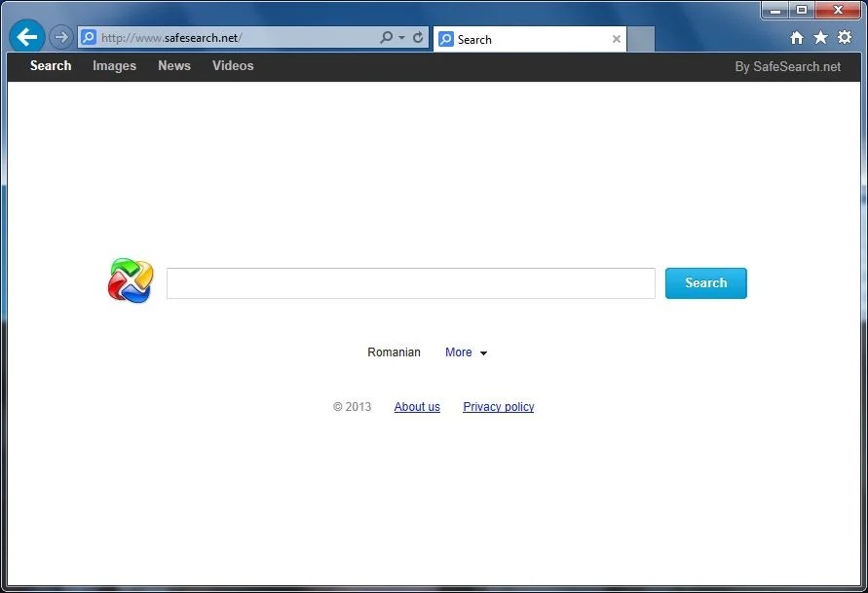Click the site favicon in address bar
The image size is (868, 593).
88,38
